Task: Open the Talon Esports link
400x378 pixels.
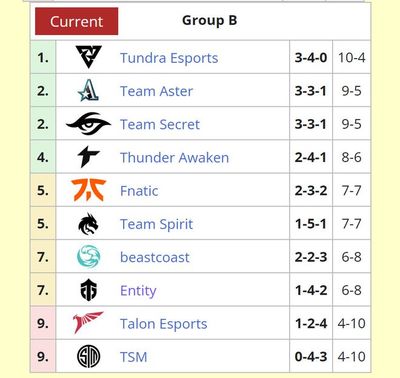Action: pos(164,324)
